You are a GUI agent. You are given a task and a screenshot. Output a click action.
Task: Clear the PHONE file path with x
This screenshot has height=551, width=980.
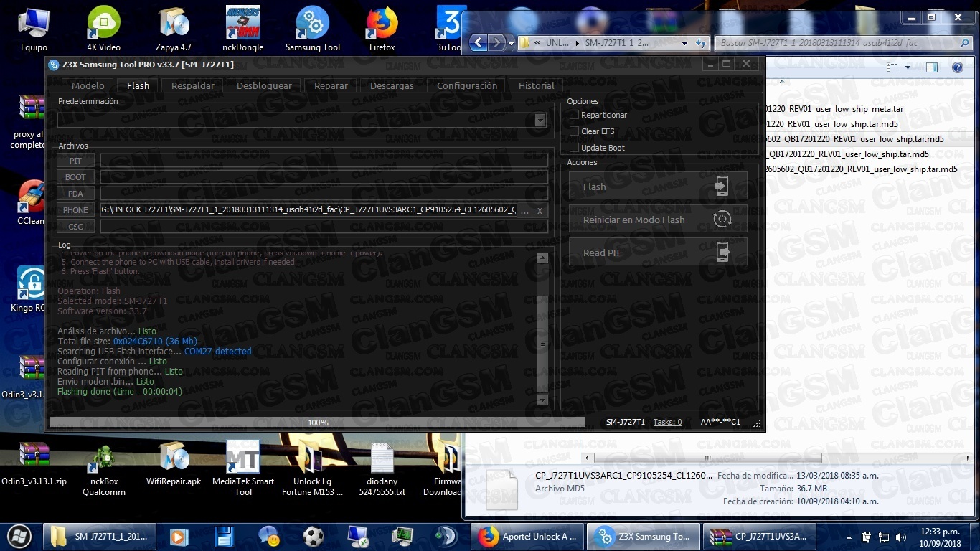point(540,211)
